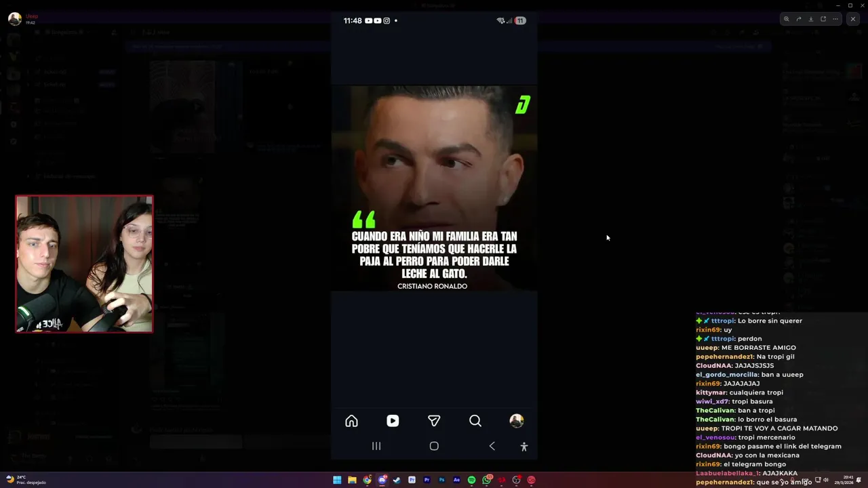Image resolution: width=868 pixels, height=488 pixels.
Task: Close the Discord image viewer
Action: pos(853,19)
